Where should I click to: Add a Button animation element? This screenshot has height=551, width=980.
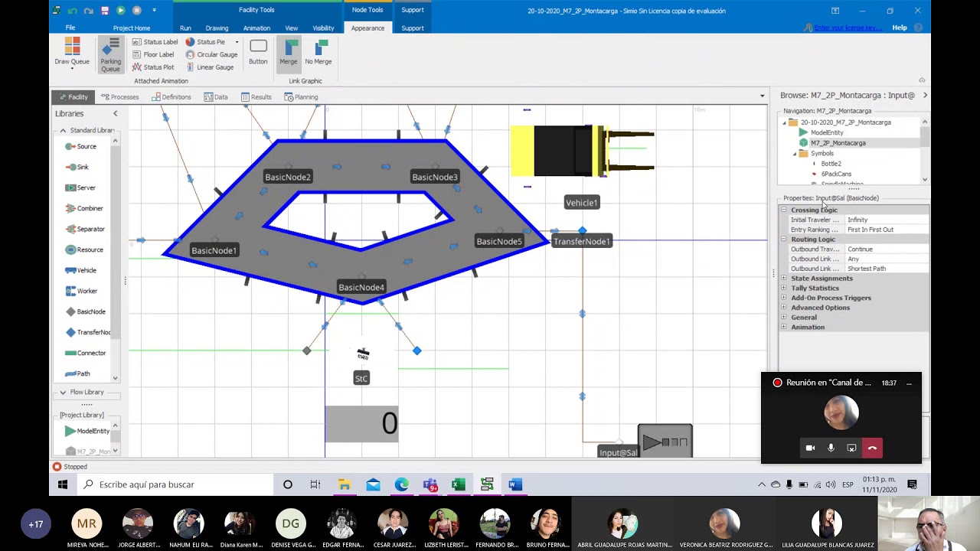[x=258, y=52]
